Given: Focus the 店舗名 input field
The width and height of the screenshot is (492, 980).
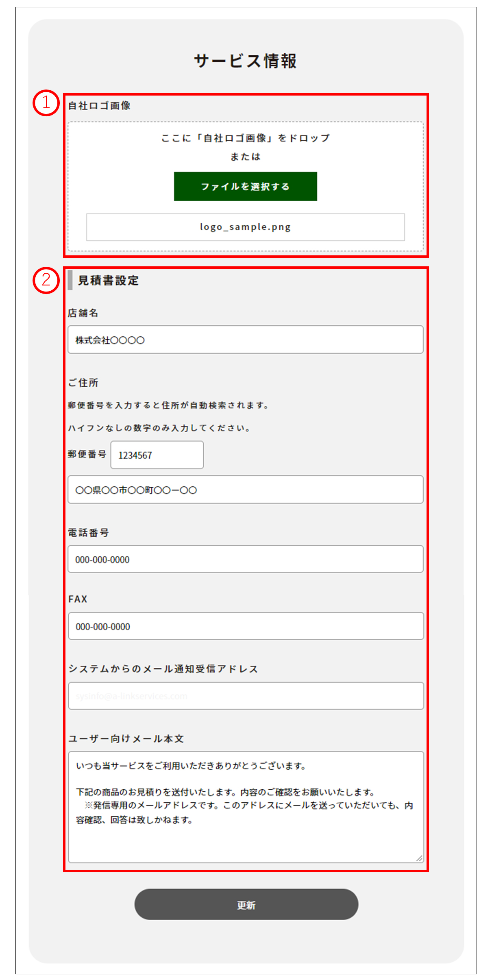Looking at the screenshot, I should click(x=245, y=340).
